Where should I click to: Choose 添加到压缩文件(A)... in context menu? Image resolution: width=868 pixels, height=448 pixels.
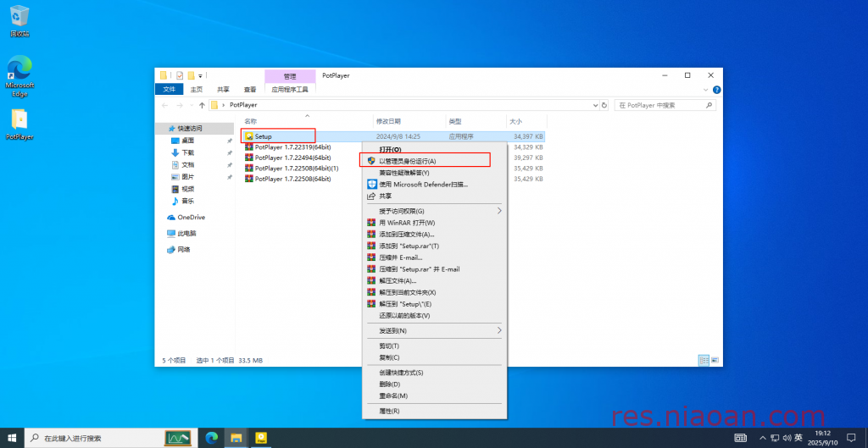click(435, 234)
